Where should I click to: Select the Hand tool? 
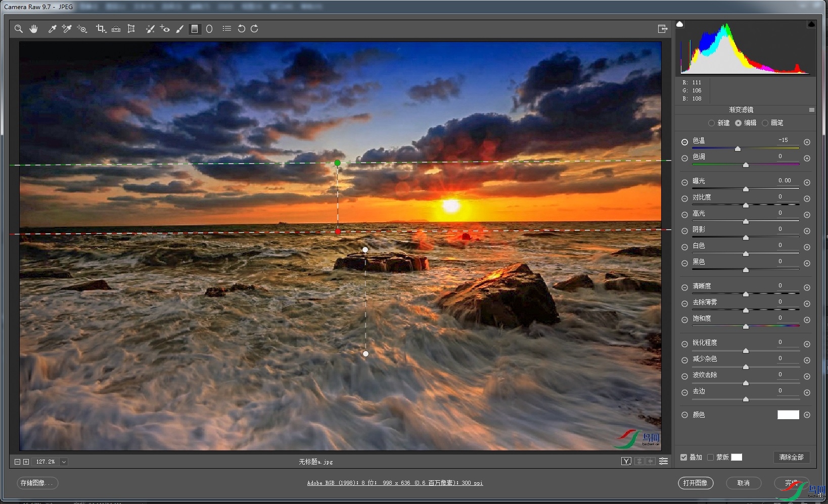pyautogui.click(x=33, y=29)
